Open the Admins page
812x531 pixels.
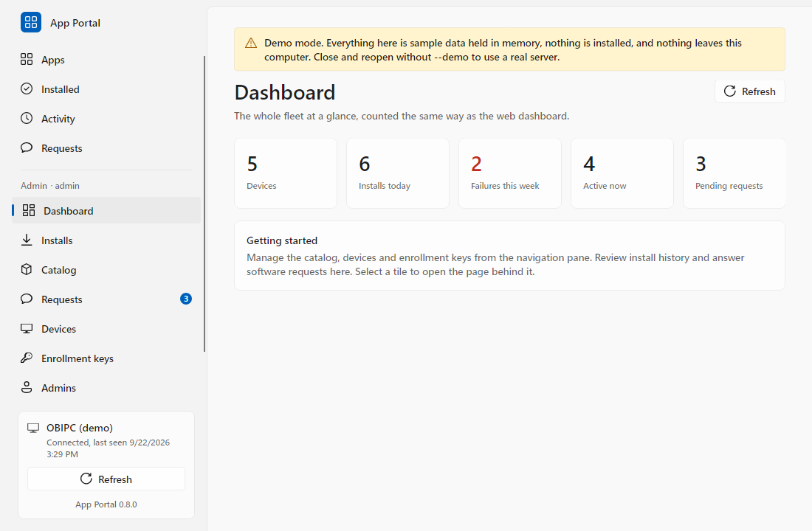106,388
